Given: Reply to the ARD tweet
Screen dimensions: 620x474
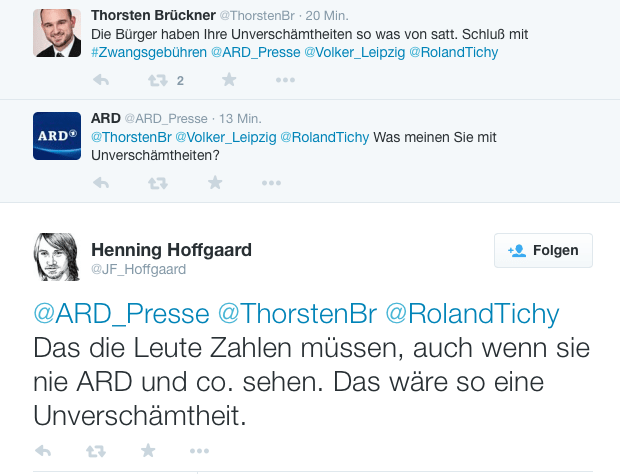Looking at the screenshot, I should [101, 183].
